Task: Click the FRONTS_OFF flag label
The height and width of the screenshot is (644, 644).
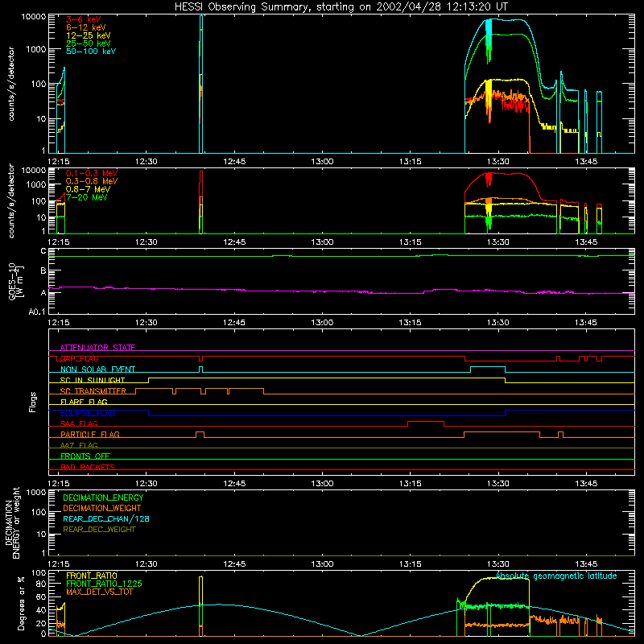Action: pyautogui.click(x=85, y=456)
